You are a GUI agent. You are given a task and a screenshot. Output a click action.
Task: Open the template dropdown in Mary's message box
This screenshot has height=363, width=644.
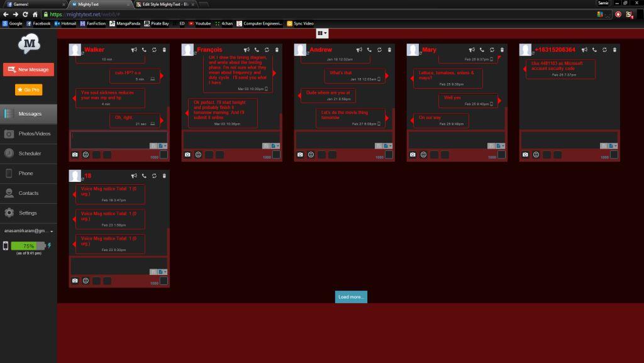[500, 146]
